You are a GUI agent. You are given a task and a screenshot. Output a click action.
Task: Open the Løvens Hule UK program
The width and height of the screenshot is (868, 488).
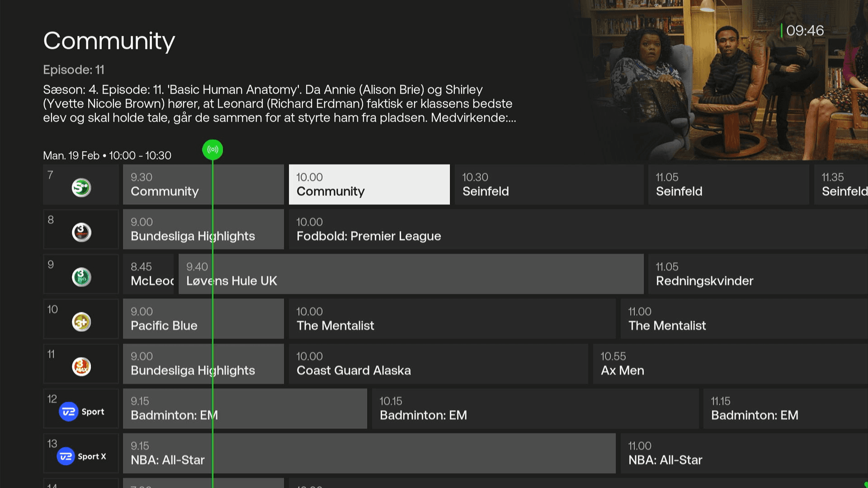pos(410,274)
